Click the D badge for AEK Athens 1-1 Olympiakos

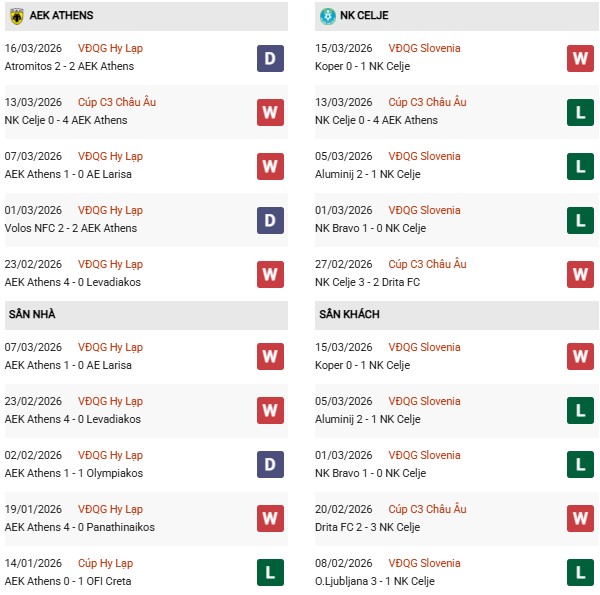270,464
